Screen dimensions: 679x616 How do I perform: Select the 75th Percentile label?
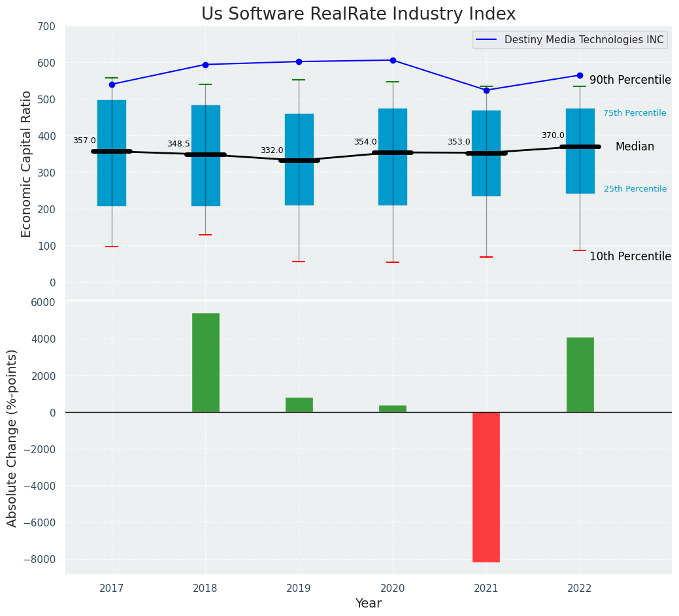[x=635, y=113]
